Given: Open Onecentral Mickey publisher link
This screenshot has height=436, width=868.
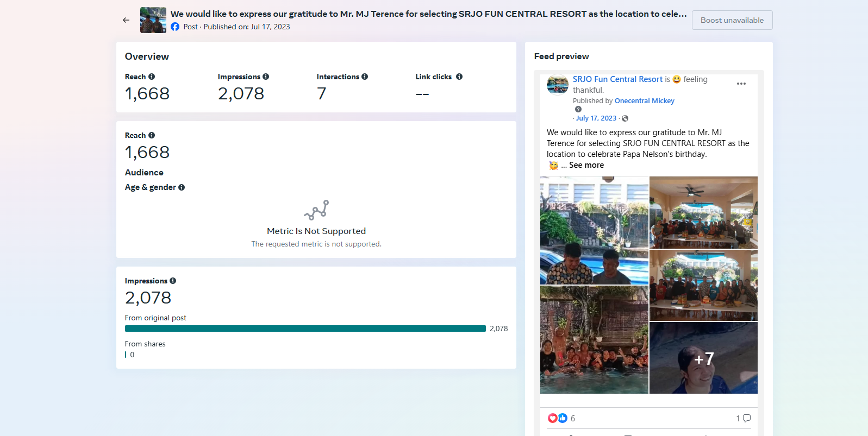Looking at the screenshot, I should point(644,101).
